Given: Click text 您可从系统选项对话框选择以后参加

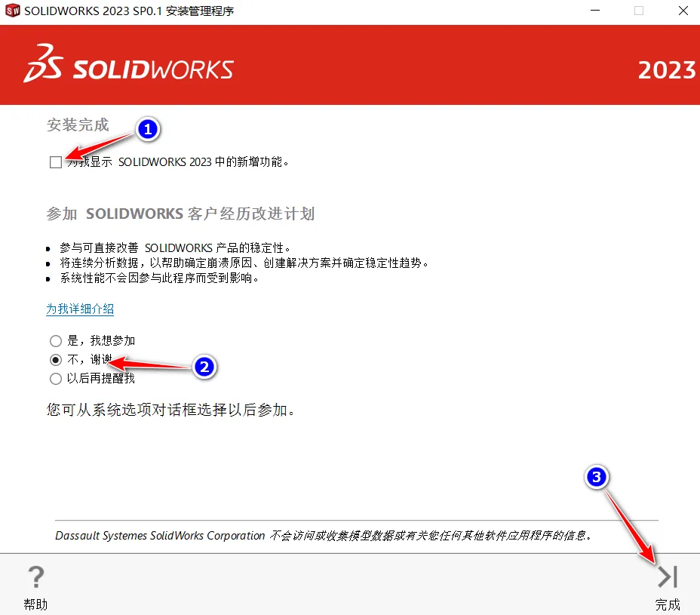Looking at the screenshot, I should [170, 410].
